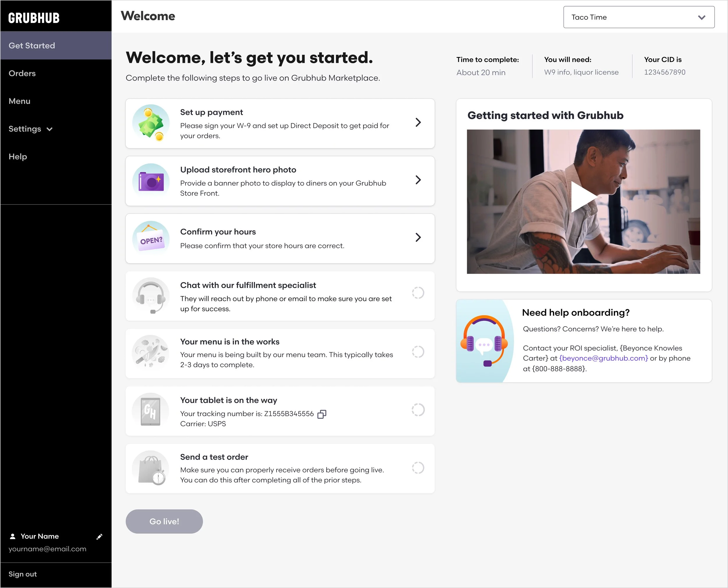The image size is (728, 588).
Task: Click status circle for menu in the works
Action: (x=418, y=352)
